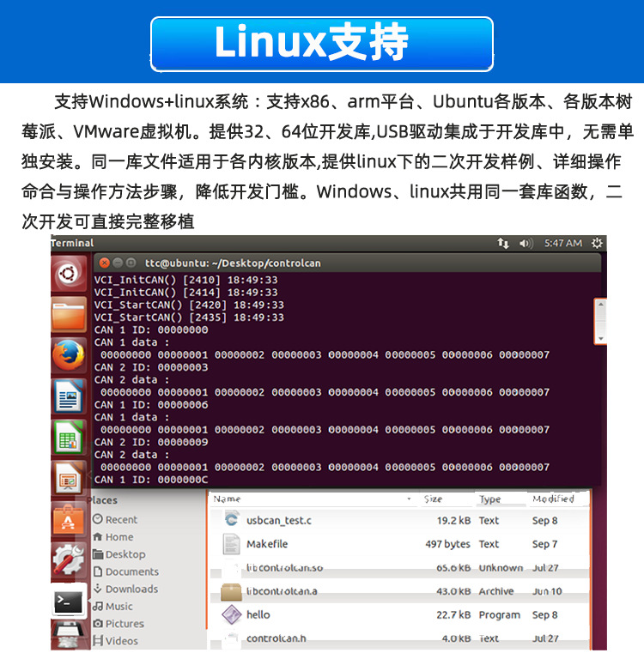Click the program diamond icon for hello
Screen dimensions: 644x659
[x=231, y=615]
